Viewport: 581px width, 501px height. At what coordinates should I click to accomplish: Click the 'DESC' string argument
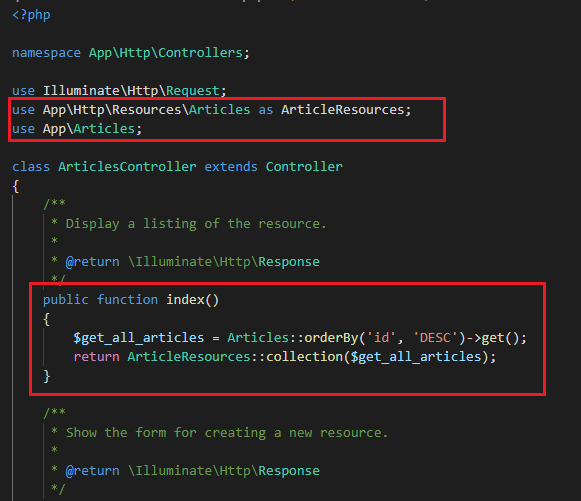pyautogui.click(x=435, y=338)
